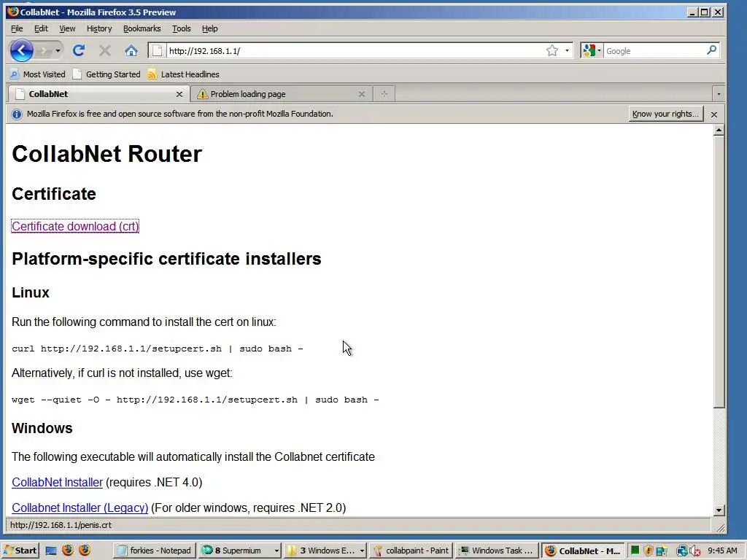The height and width of the screenshot is (560, 747).
Task: Click the URL address field
Action: click(355, 51)
